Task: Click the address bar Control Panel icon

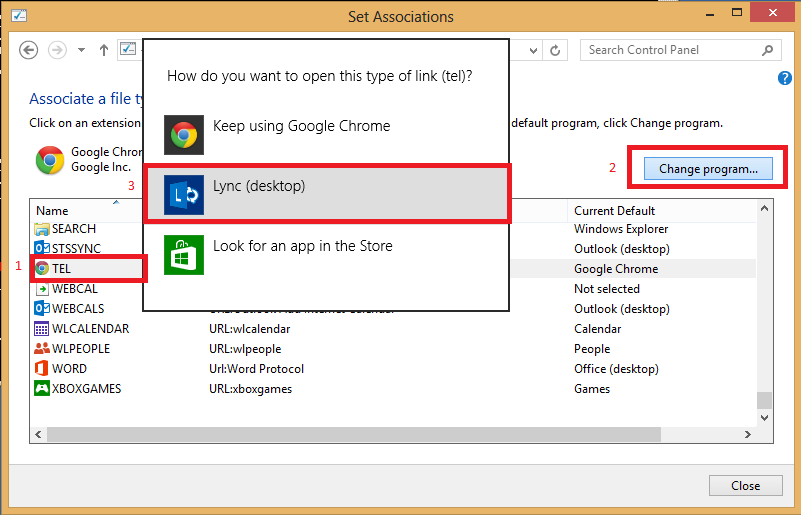Action: 128,49
